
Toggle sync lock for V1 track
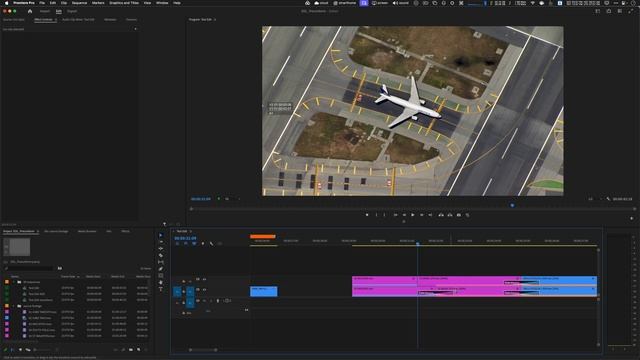pos(198,290)
